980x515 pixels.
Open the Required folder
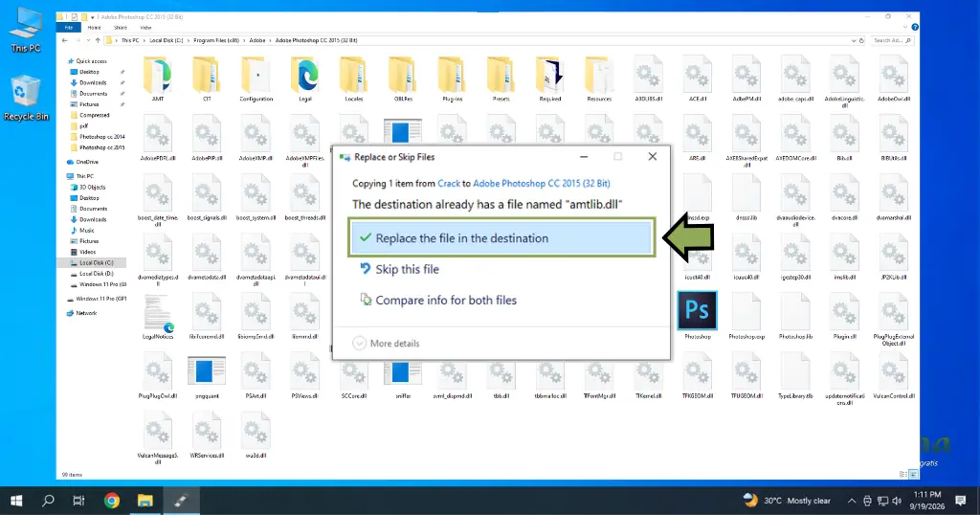[550, 78]
